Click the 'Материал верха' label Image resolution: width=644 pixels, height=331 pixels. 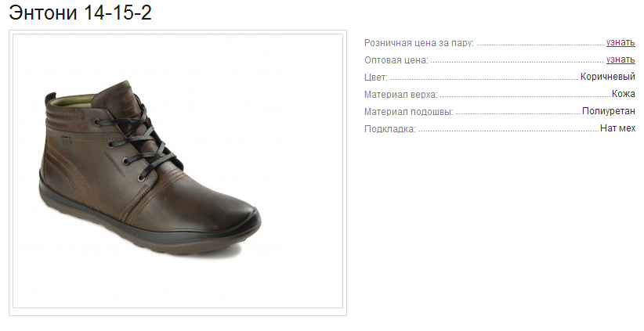point(401,95)
